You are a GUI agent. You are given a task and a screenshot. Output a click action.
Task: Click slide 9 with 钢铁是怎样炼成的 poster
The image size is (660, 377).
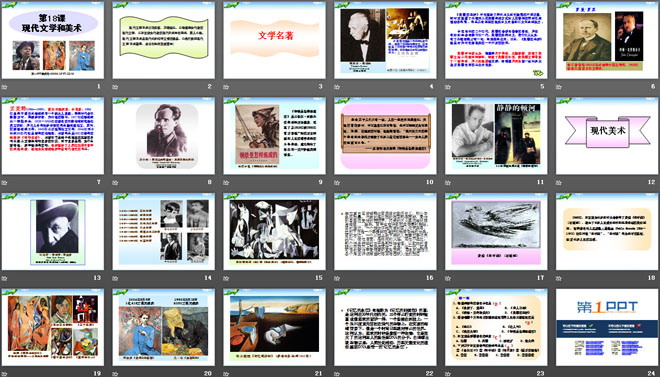pyautogui.click(x=274, y=136)
